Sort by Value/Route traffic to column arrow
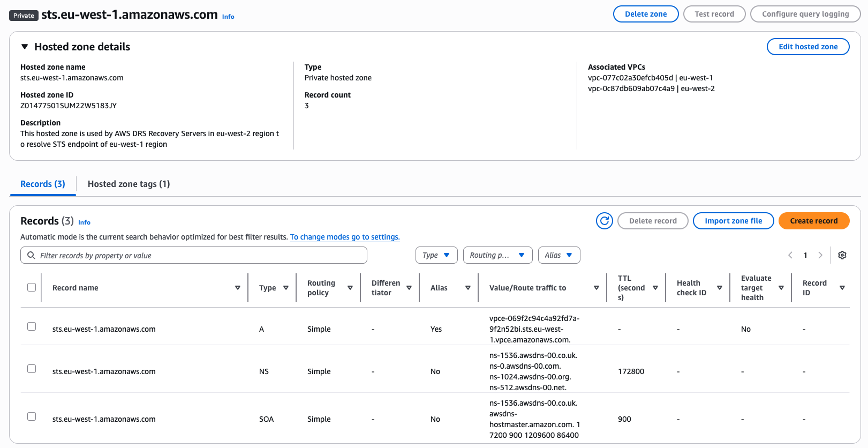Viewport: 868px width, 448px height. tap(596, 288)
